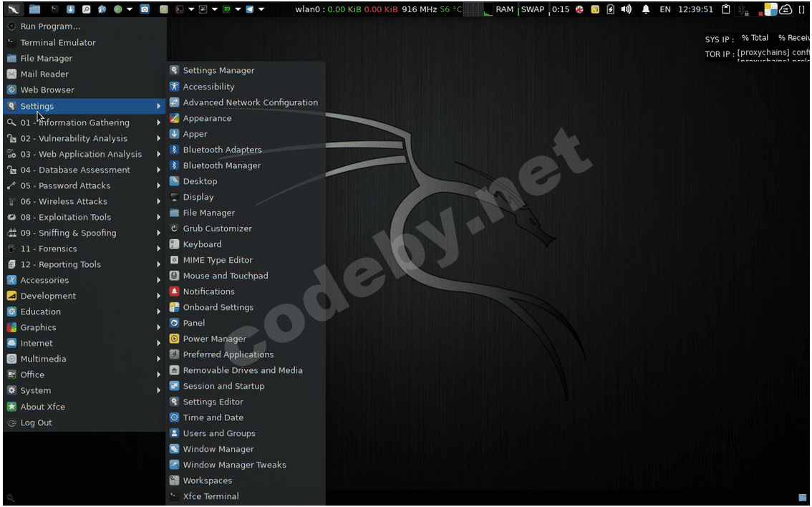Screen dimensions: 812x507
Task: Expand the Settings submenu entry
Action: [84, 106]
